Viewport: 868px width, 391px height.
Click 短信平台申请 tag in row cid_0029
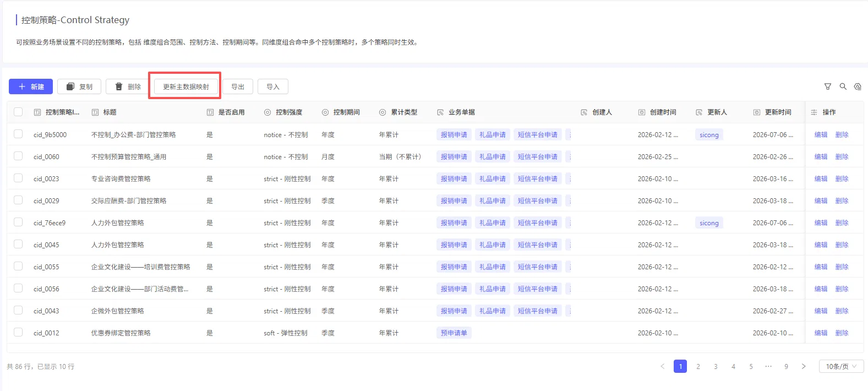click(538, 200)
